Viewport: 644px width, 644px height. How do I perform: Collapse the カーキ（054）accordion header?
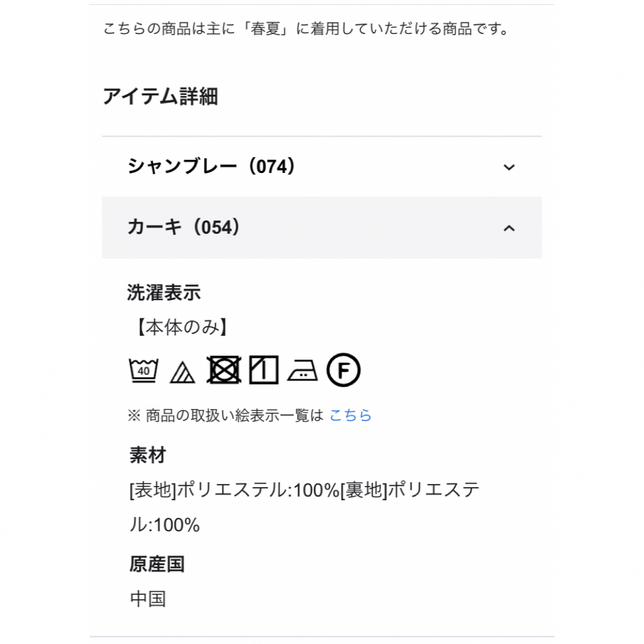pyautogui.click(x=322, y=228)
